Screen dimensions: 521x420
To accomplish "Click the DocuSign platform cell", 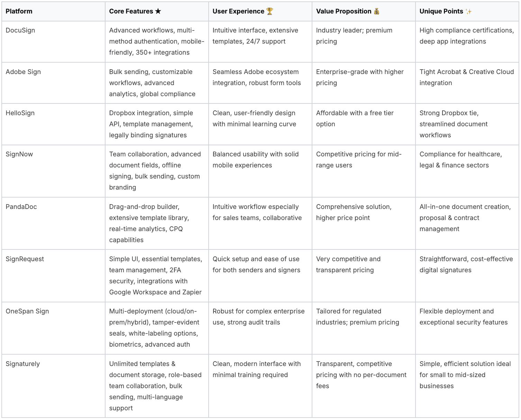I will click(20, 30).
